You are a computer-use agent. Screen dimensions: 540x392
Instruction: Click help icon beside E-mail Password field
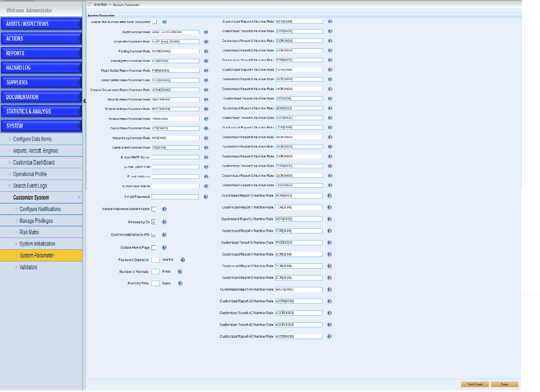point(206,197)
